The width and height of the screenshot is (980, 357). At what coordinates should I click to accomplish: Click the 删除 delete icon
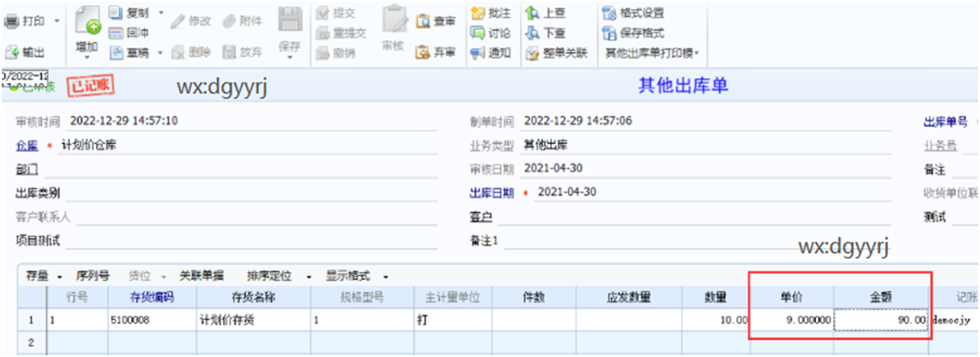tap(178, 53)
